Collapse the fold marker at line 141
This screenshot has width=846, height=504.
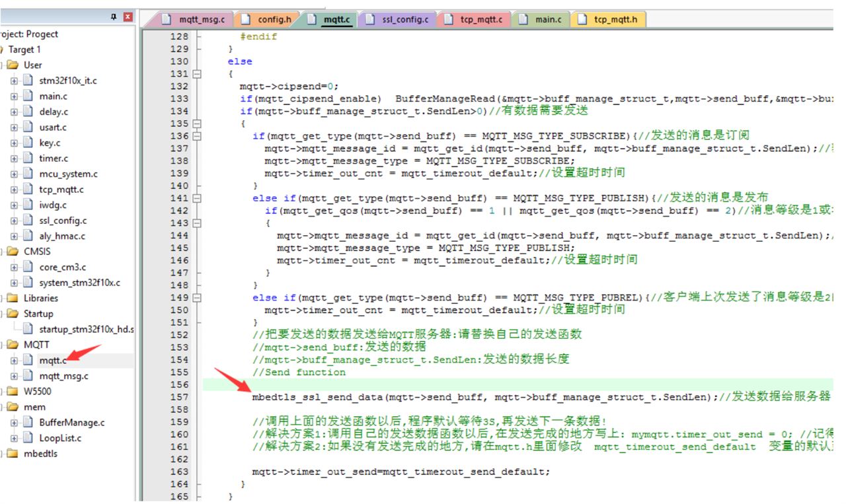click(196, 198)
